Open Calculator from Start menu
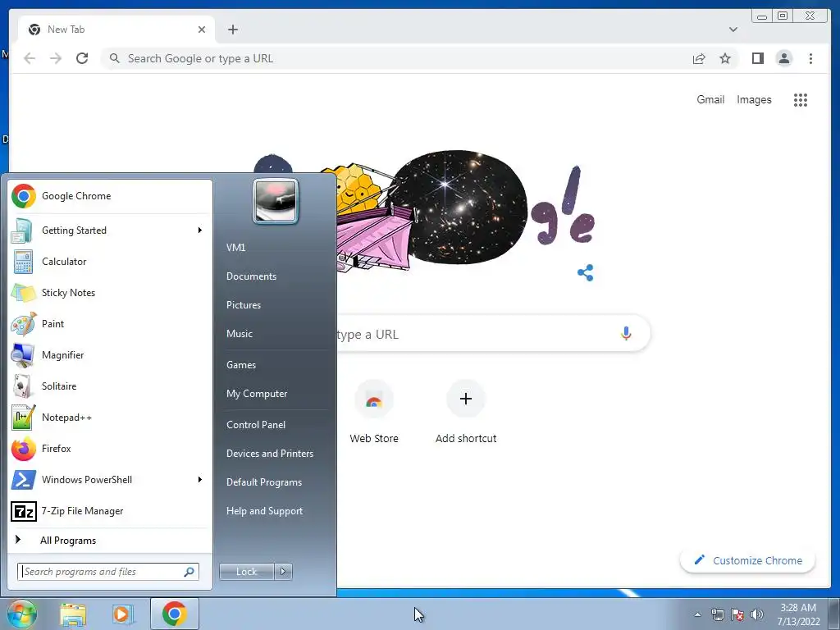This screenshot has width=840, height=630. pyautogui.click(x=110, y=262)
